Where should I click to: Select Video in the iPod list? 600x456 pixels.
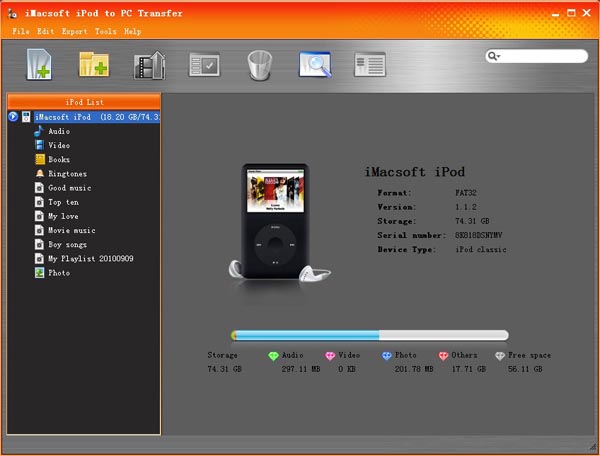pos(59,145)
